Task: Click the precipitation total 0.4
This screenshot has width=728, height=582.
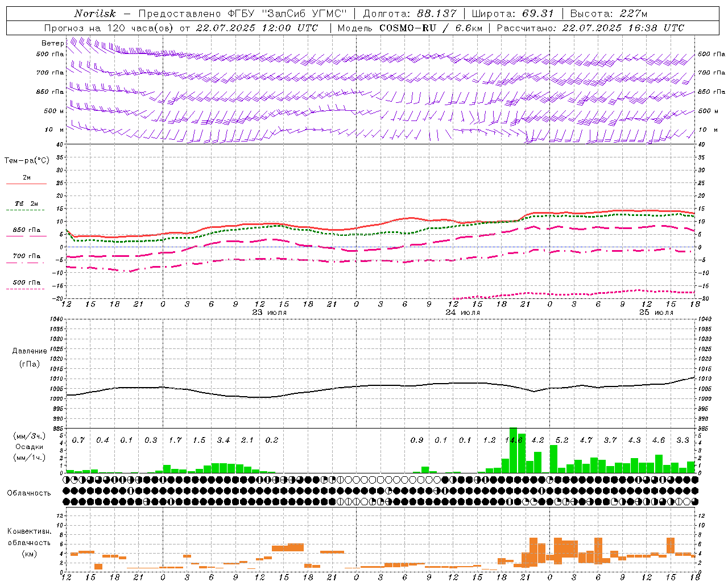Action: click(102, 440)
